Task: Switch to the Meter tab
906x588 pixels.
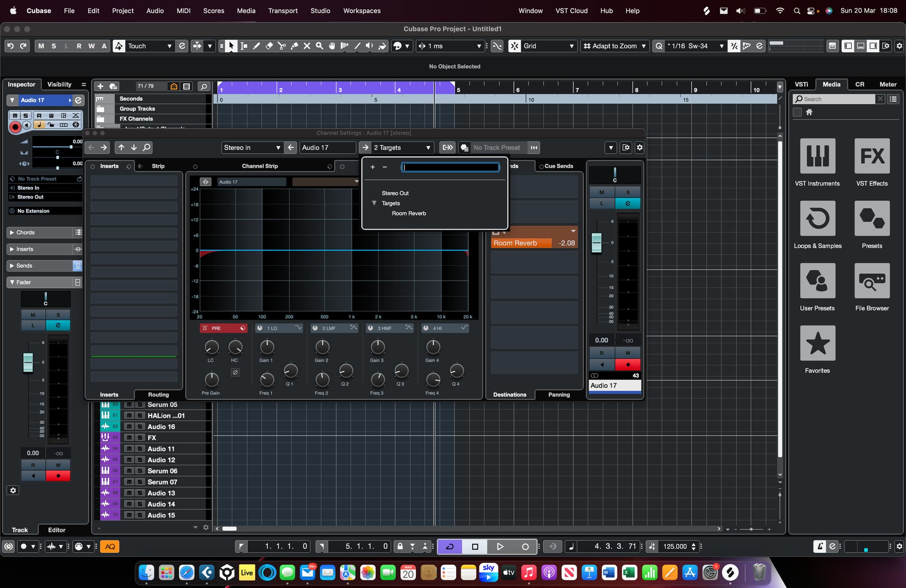Action: [888, 84]
